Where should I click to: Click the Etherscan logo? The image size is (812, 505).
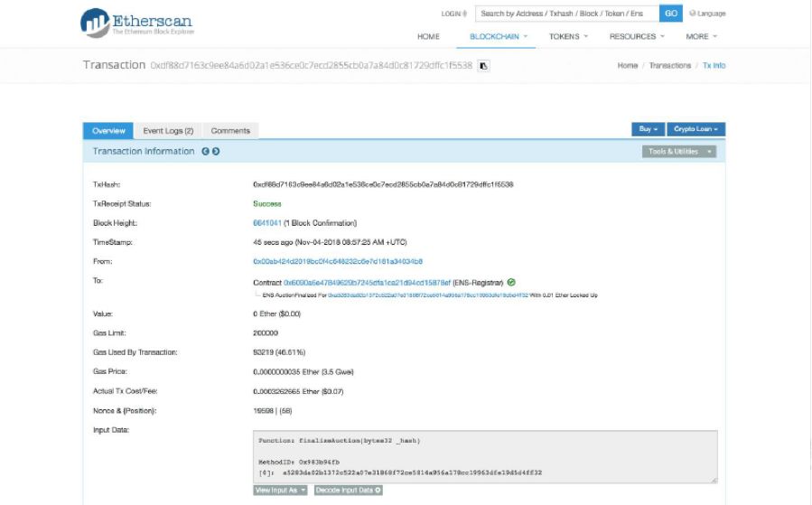pyautogui.click(x=135, y=23)
